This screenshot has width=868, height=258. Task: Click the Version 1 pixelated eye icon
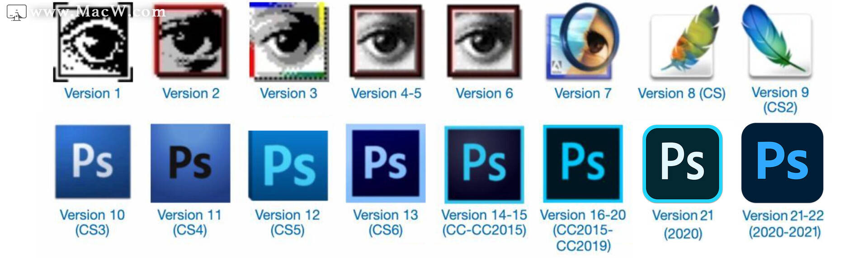click(93, 43)
